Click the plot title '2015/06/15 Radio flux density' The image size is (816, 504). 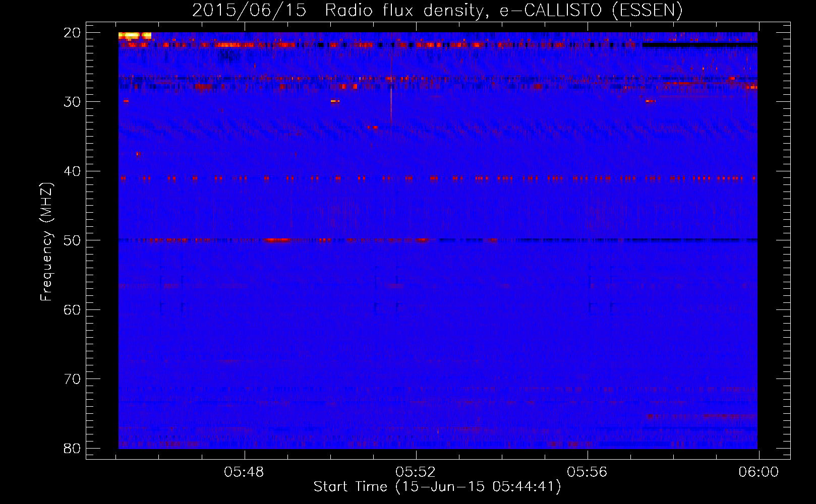click(x=437, y=10)
